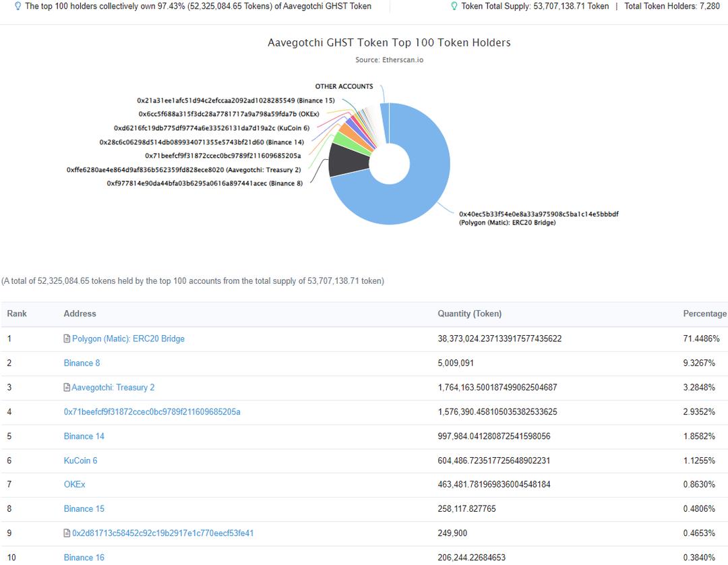Click contract icon next to Polygon (Matic): ERC20 Bridge
Image resolution: width=728 pixels, height=565 pixels.
tap(67, 339)
